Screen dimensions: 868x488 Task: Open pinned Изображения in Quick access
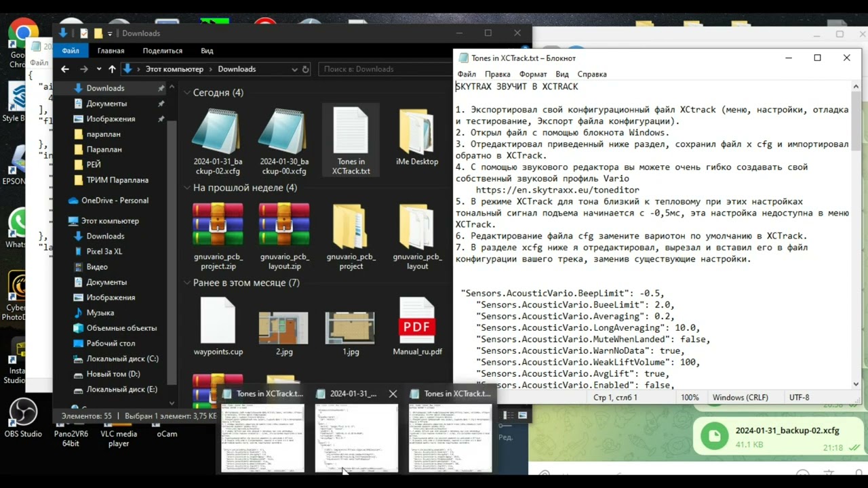tap(111, 119)
